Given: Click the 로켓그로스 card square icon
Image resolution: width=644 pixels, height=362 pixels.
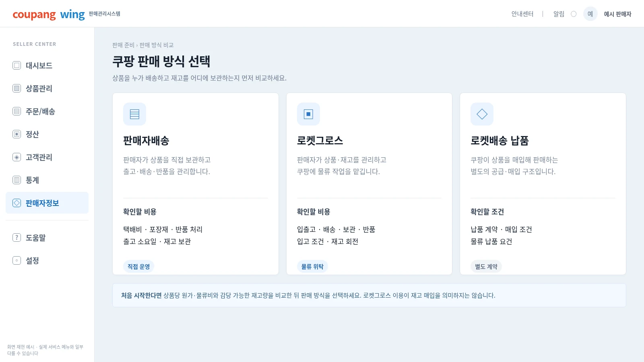Looking at the screenshot, I should point(308,114).
